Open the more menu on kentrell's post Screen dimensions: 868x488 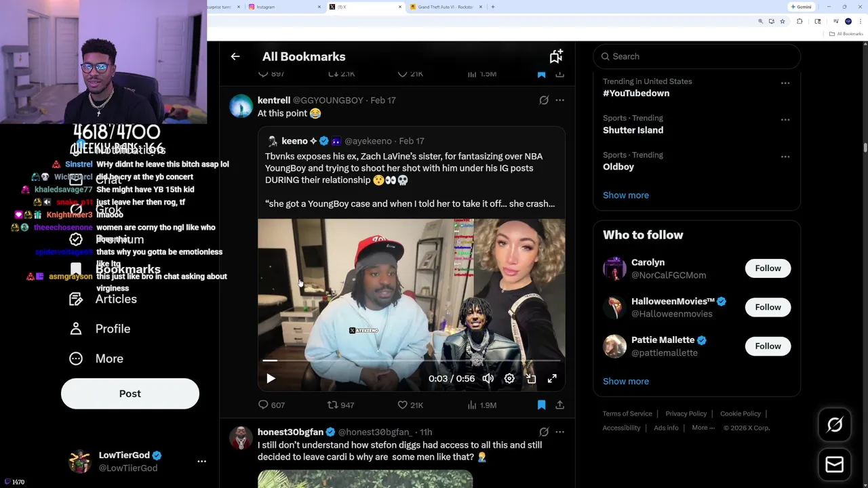click(559, 100)
